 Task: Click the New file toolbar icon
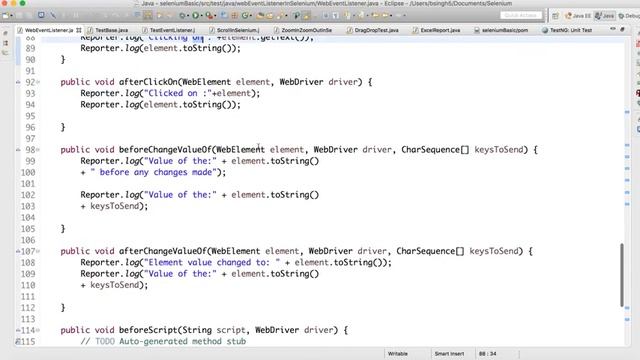coord(5,16)
